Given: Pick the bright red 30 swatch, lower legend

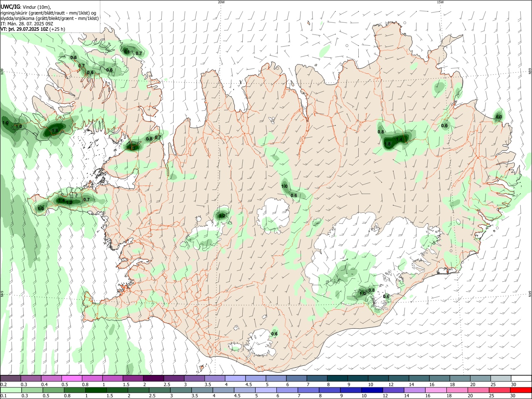Looking at the screenshot, I should pyautogui.click(x=521, y=390).
